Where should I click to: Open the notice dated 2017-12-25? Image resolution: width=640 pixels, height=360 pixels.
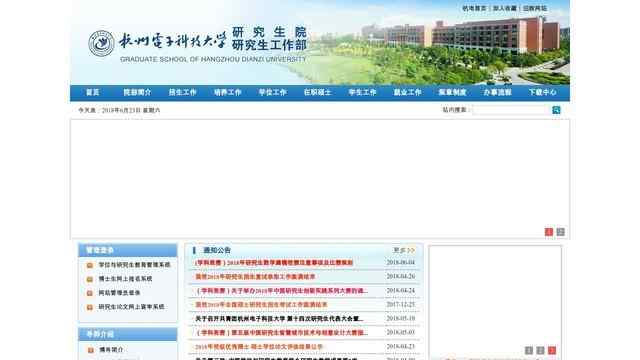point(261,305)
